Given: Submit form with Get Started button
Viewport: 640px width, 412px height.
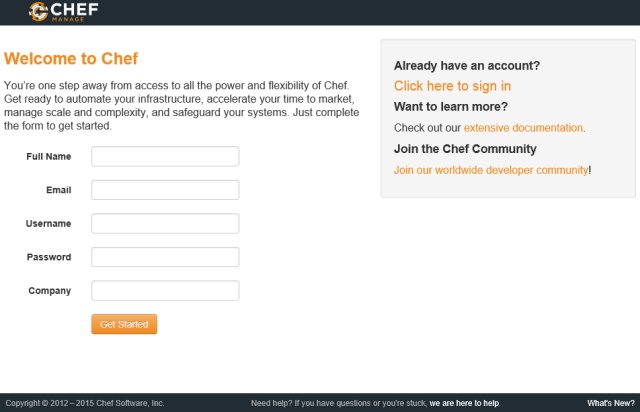Looking at the screenshot, I should point(124,324).
